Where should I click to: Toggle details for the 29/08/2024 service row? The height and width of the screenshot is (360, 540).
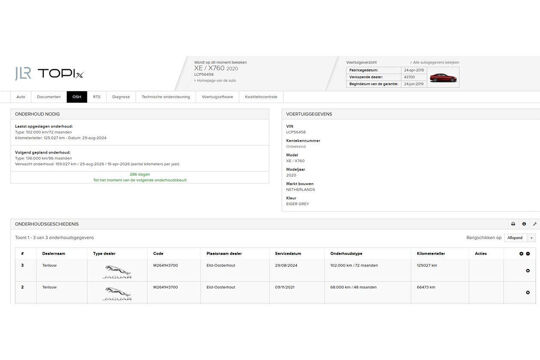pos(528,271)
